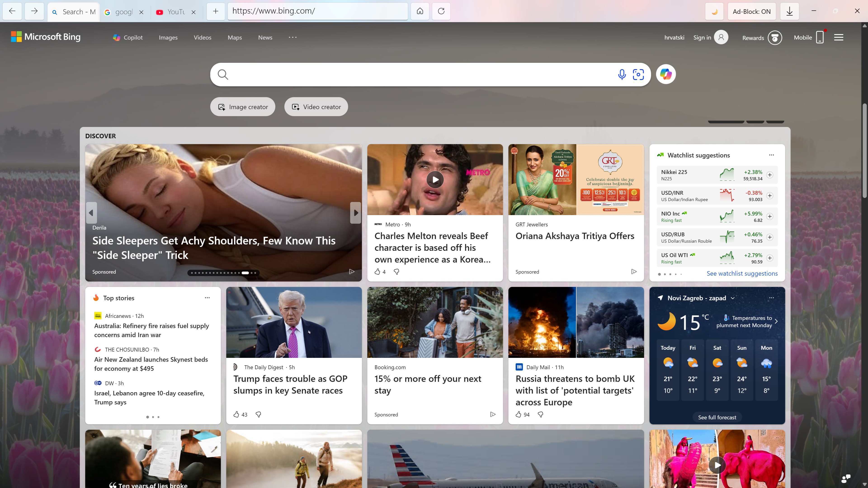Like the Trump GOP Senate races story

[x=236, y=414]
